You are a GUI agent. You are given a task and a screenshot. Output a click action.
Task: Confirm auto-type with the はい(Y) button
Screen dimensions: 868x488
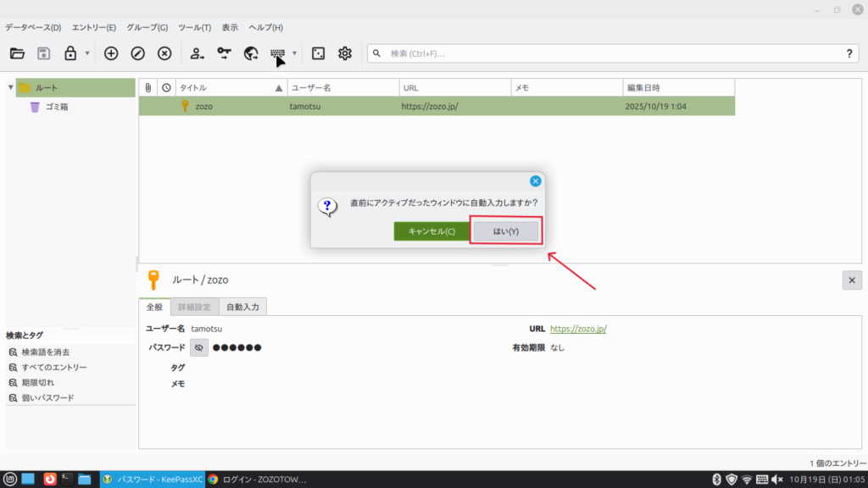click(x=505, y=231)
